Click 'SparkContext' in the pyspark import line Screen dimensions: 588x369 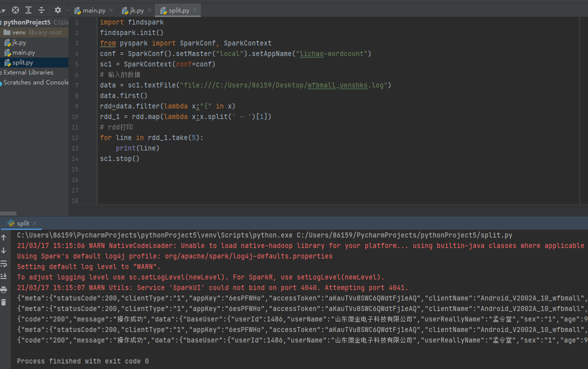[x=247, y=43]
